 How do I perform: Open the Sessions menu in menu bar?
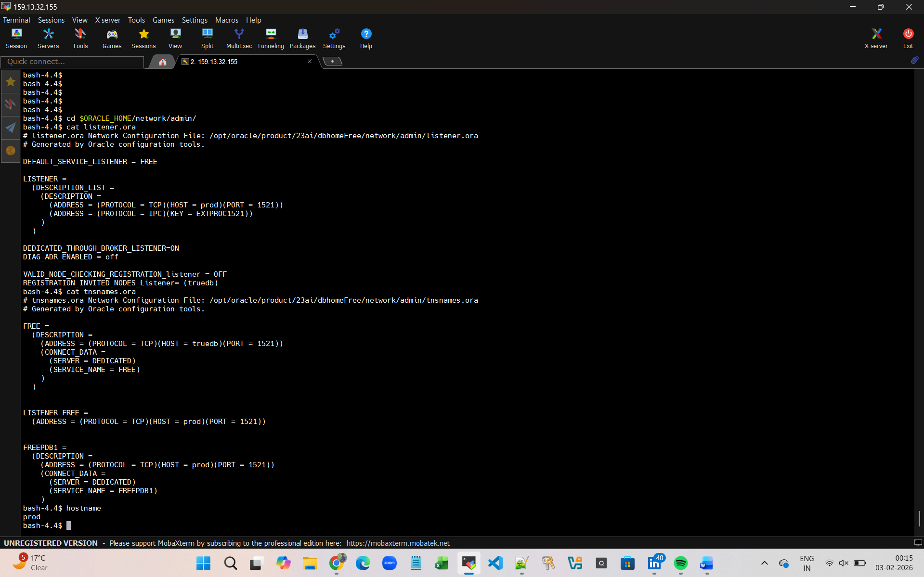(51, 20)
